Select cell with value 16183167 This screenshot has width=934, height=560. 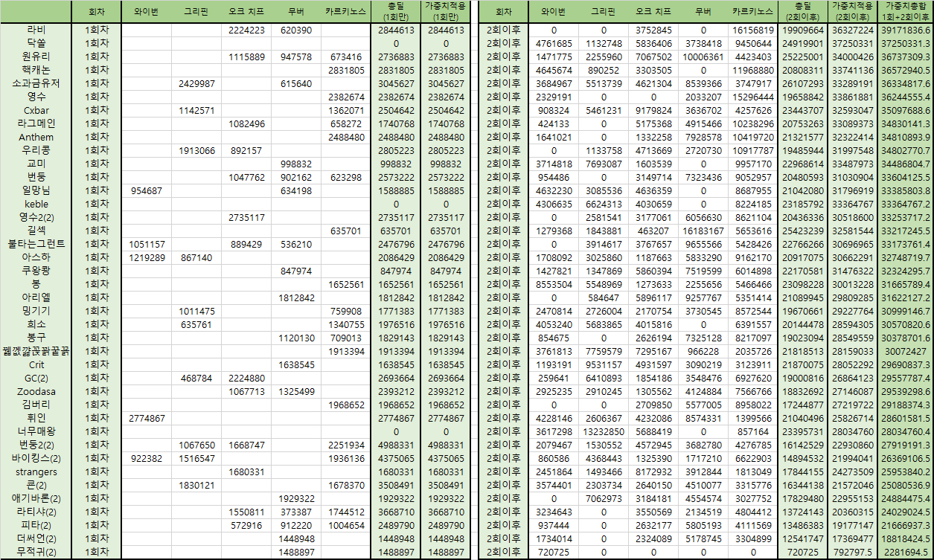pos(703,231)
